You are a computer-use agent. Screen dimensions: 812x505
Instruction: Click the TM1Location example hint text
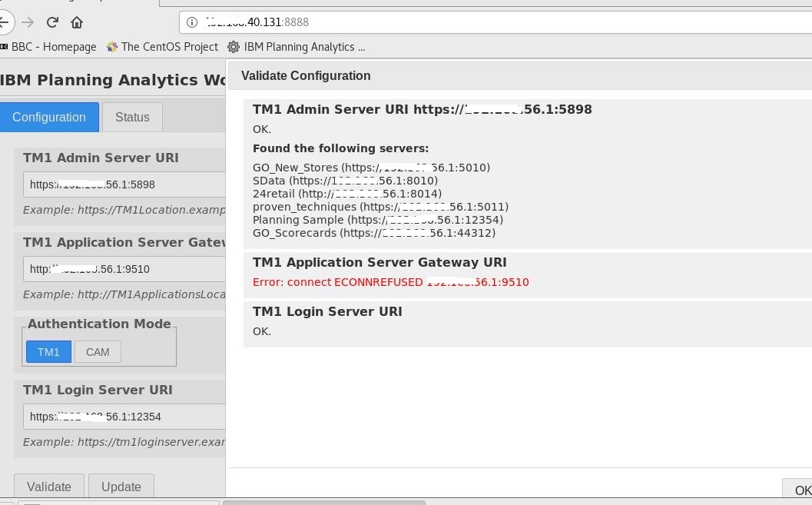(x=124, y=210)
